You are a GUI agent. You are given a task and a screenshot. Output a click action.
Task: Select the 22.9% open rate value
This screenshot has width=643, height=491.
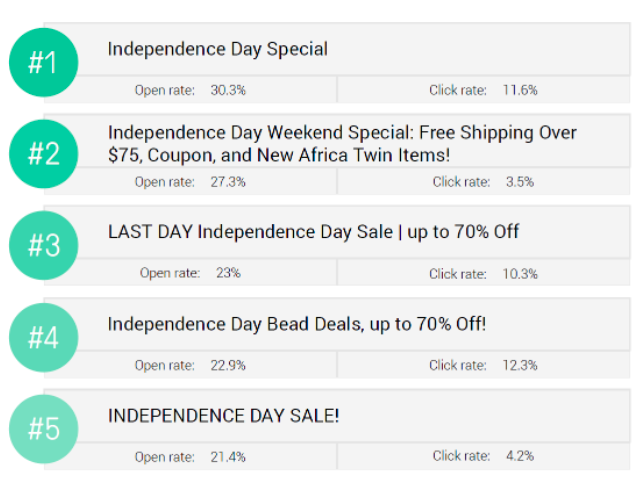click(x=228, y=365)
